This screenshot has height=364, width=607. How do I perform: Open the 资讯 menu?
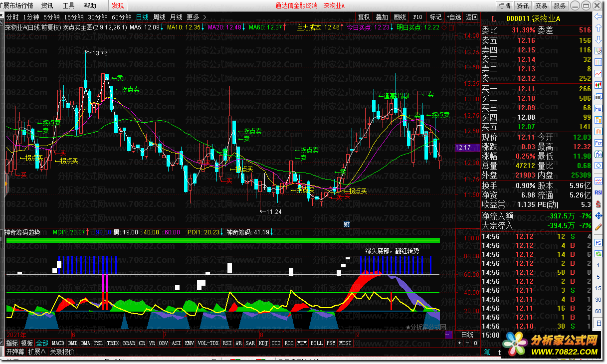click(47, 5)
